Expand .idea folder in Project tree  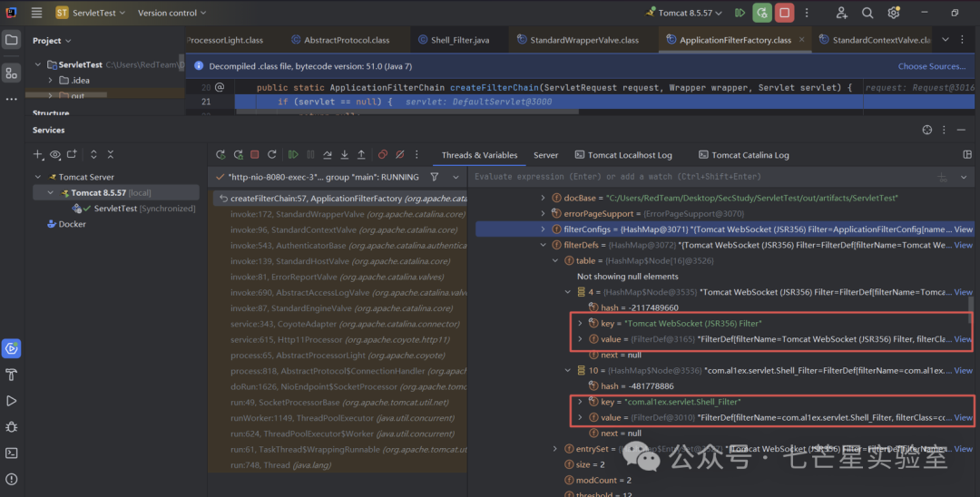coord(51,80)
